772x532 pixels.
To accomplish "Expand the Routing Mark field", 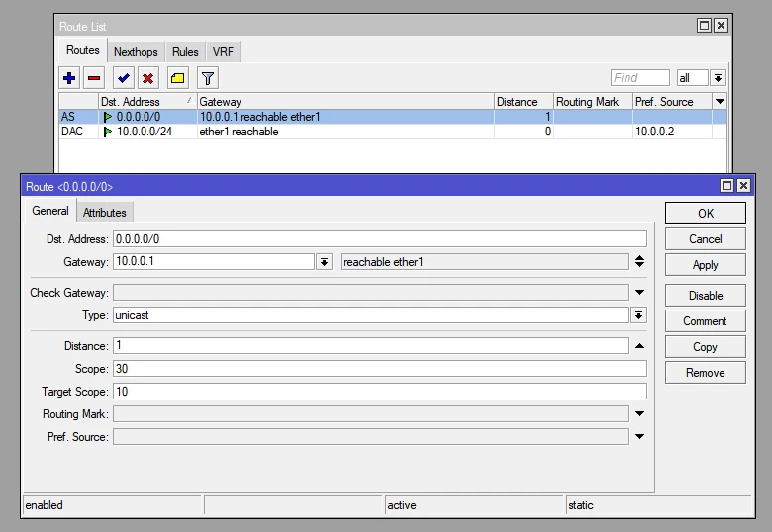I will [x=639, y=414].
